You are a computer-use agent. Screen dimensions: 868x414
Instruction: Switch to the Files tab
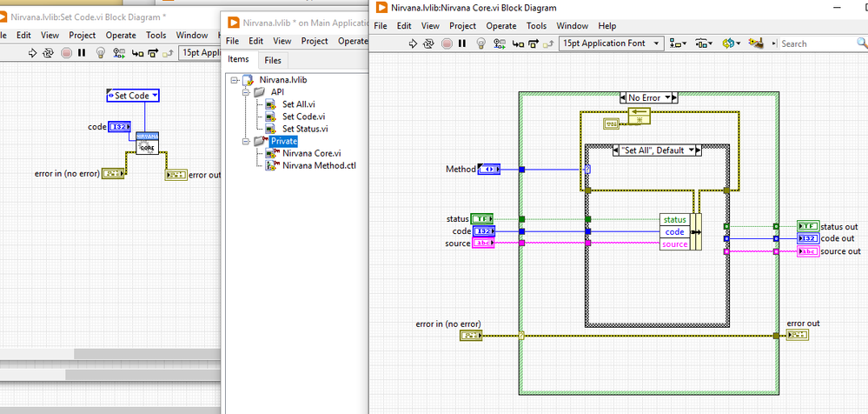(273, 60)
